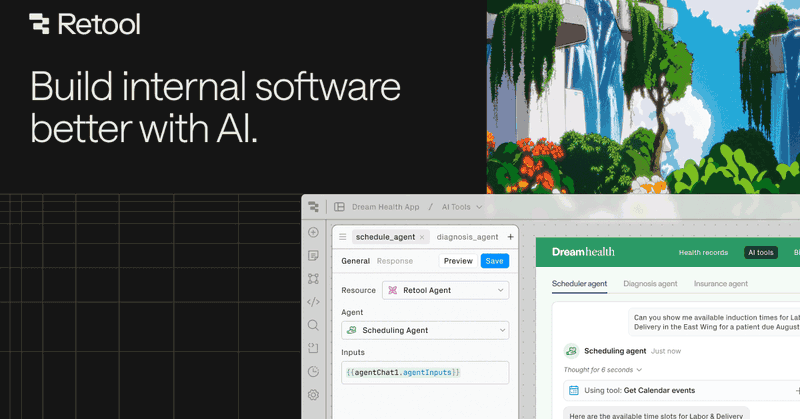The image size is (800, 419).
Task: Click the Preview button
Action: pos(458,261)
